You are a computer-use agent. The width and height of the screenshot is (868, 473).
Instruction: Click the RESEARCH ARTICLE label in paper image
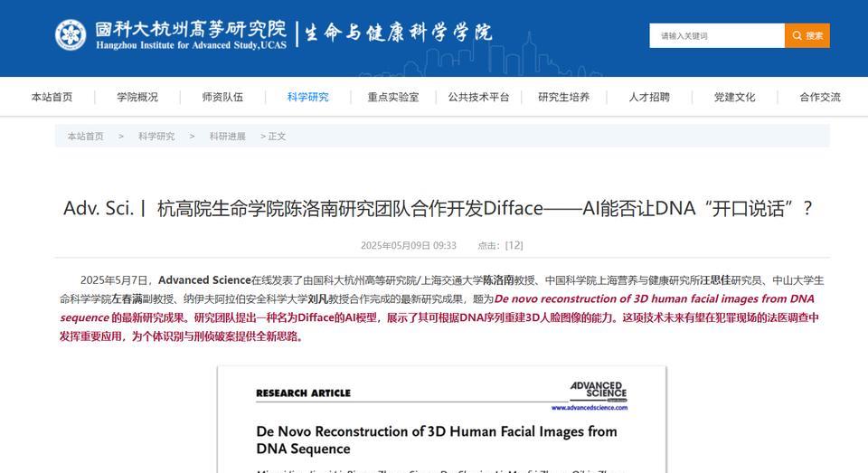304,393
